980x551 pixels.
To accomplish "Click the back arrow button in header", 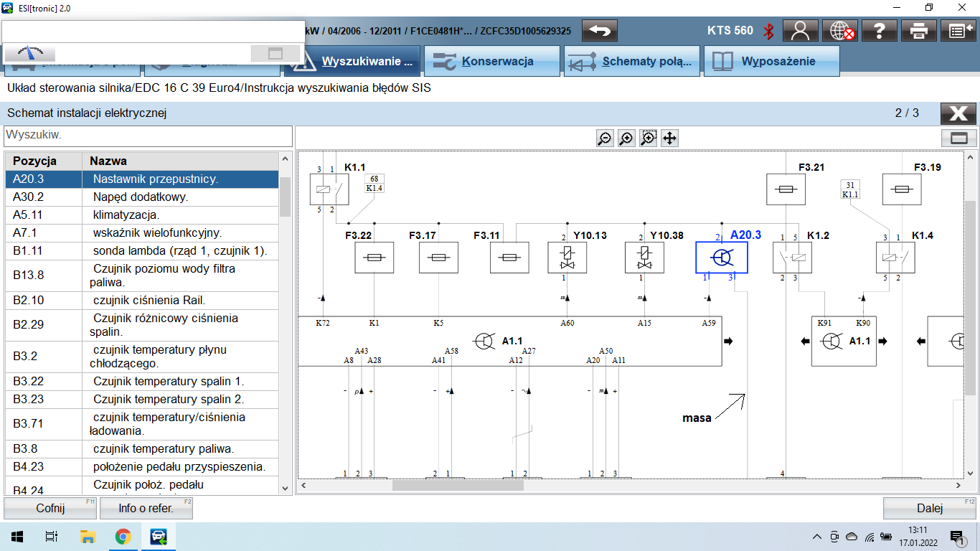I will point(600,31).
